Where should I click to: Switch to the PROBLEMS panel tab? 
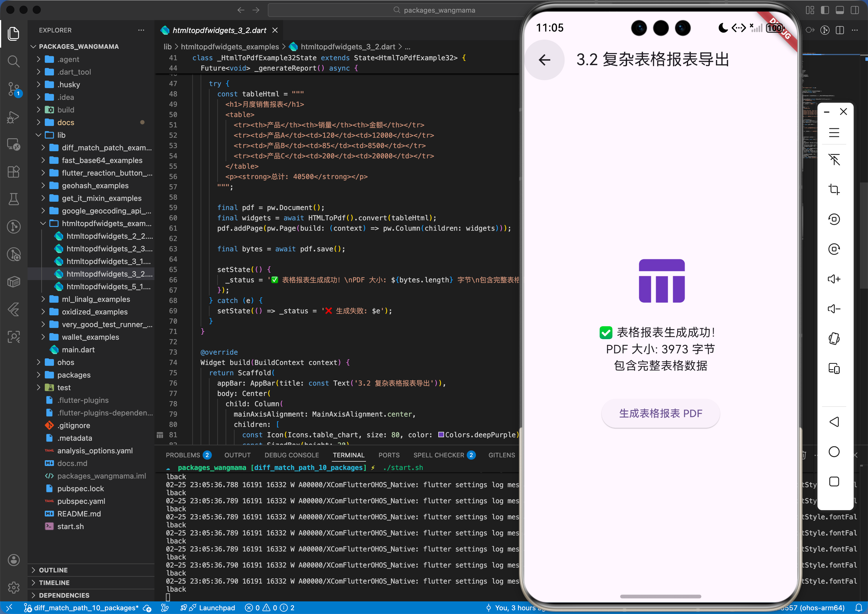pyautogui.click(x=183, y=455)
